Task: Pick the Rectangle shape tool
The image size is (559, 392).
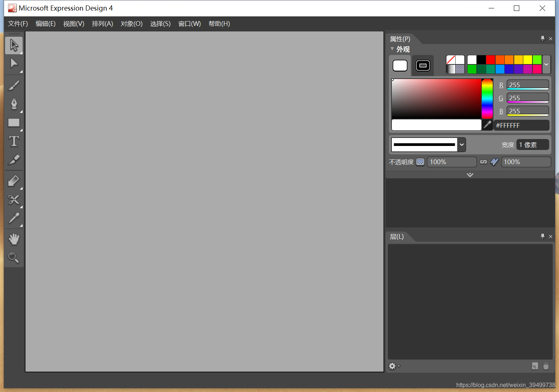Action: tap(14, 123)
